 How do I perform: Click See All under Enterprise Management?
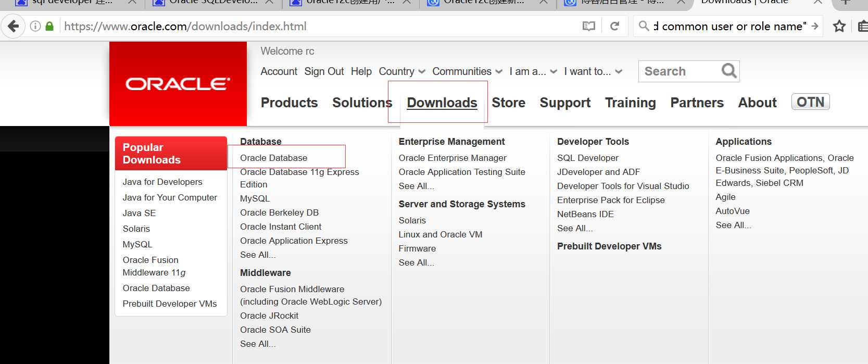(416, 186)
